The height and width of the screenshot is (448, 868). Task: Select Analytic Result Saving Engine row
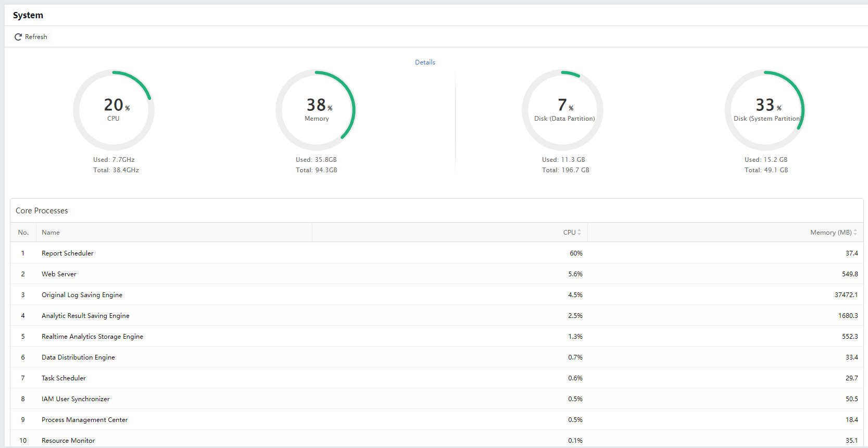(85, 316)
